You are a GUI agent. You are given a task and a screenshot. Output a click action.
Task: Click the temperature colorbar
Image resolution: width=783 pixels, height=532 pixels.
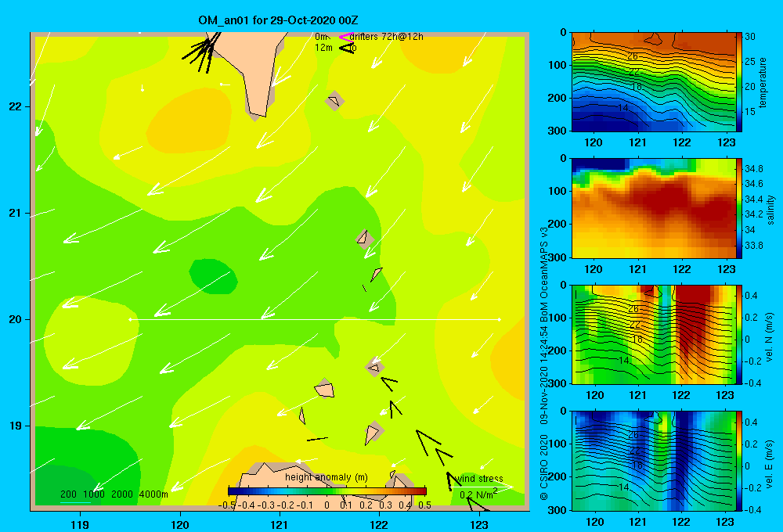(738, 82)
